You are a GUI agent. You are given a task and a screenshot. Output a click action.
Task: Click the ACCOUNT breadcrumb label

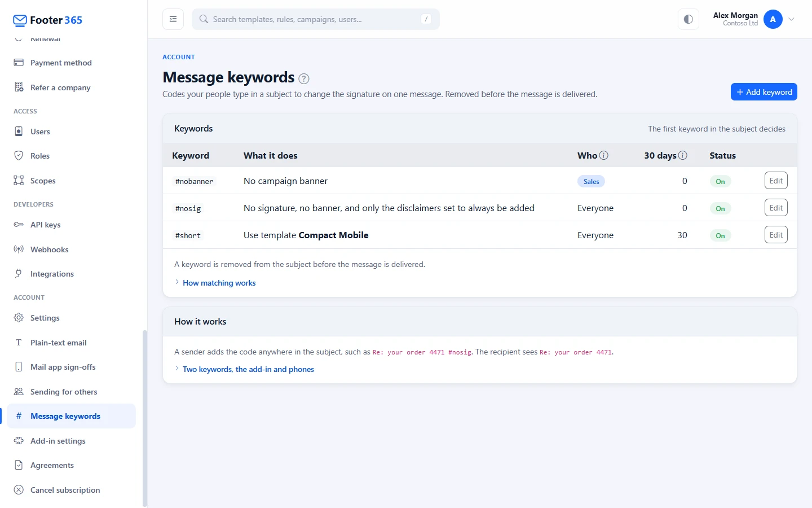(179, 57)
